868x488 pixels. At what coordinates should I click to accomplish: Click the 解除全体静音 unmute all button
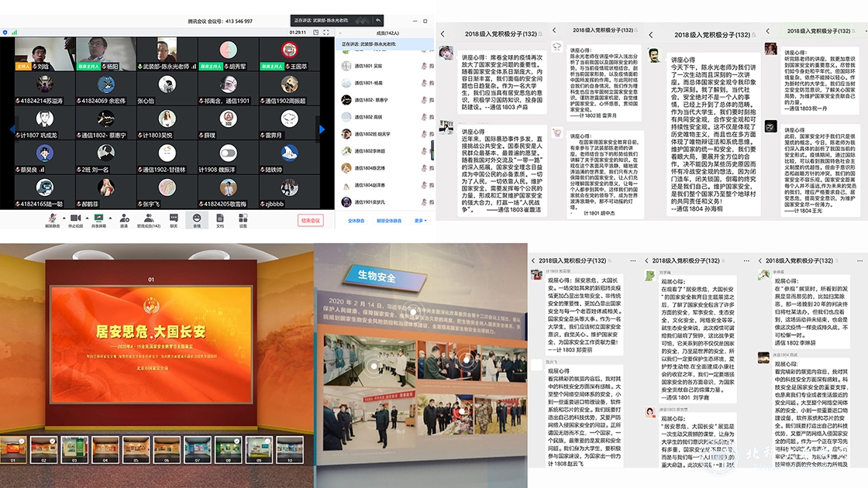coord(389,221)
